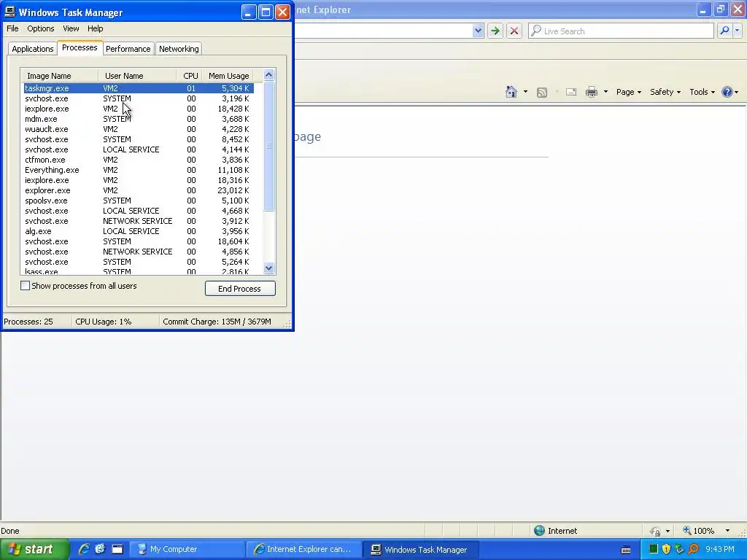
Task: Click the RSS feeds icon in IE toolbar
Action: 542,93
